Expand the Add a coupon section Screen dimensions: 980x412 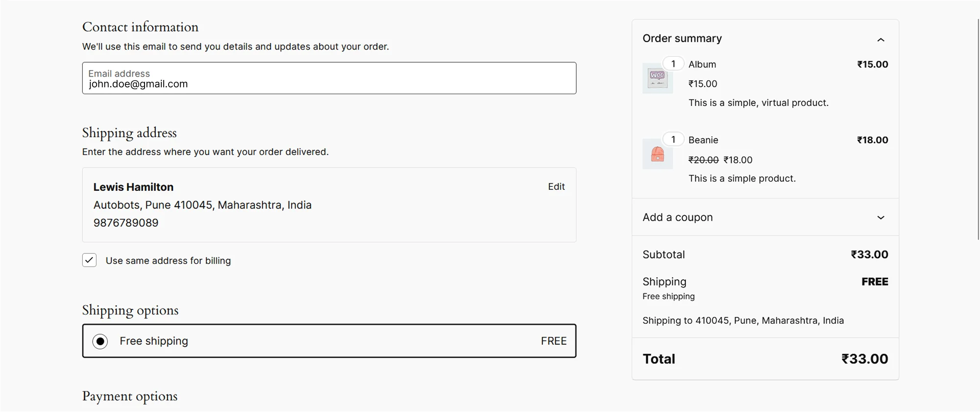pyautogui.click(x=881, y=217)
